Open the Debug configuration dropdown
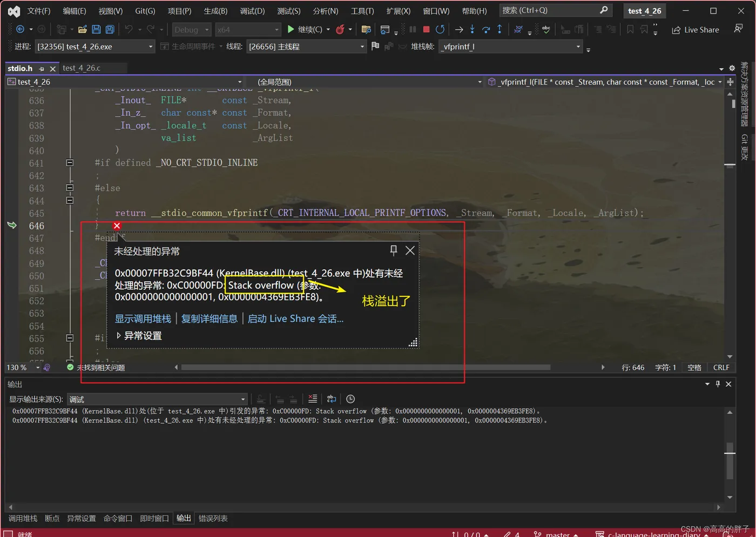 (192, 30)
